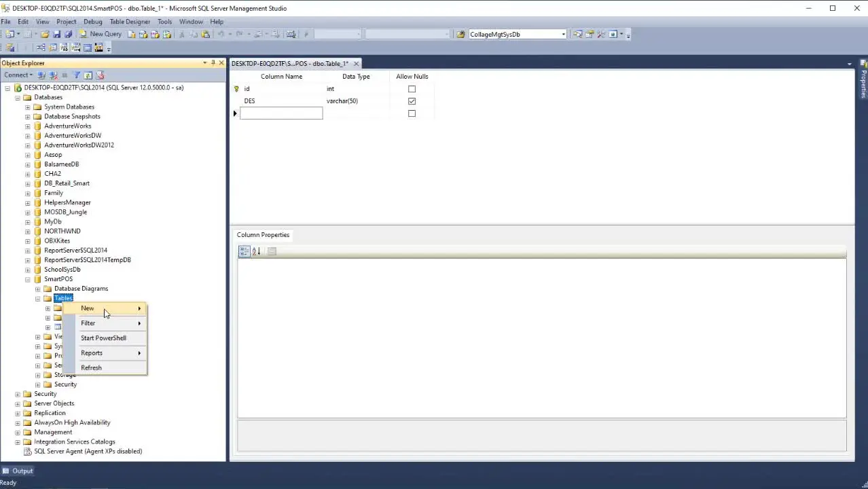868x489 pixels.
Task: Open Reports submenu in context menu
Action: [106, 353]
